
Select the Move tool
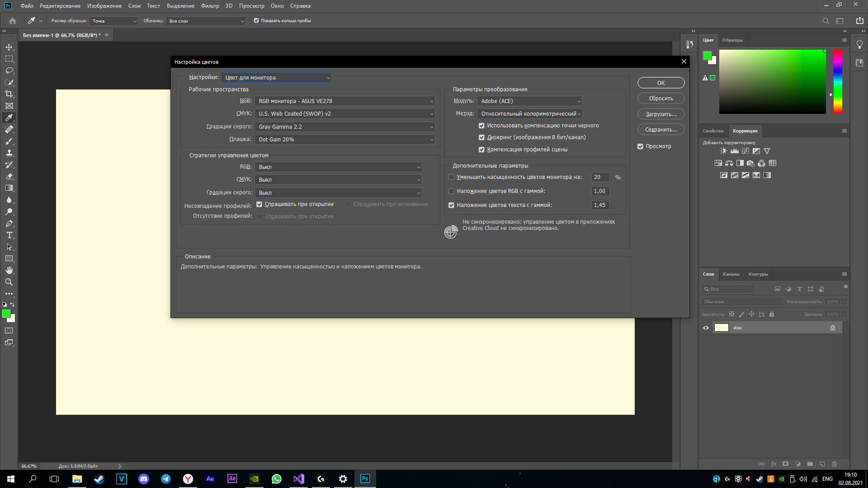pyautogui.click(x=9, y=47)
